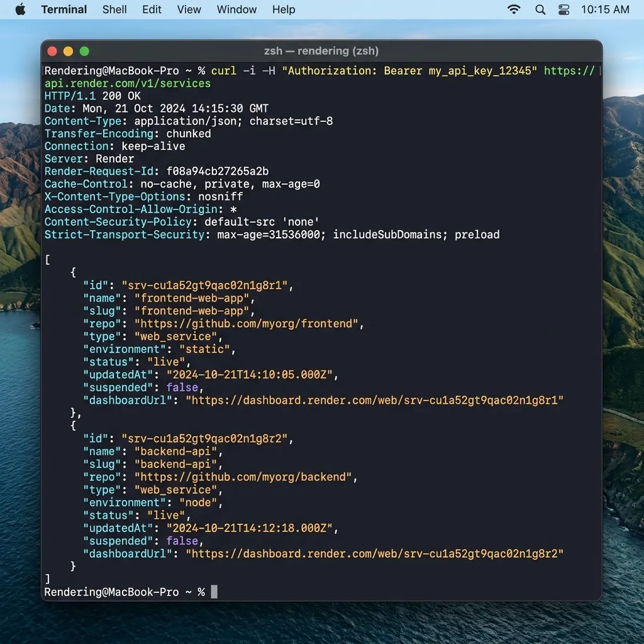This screenshot has width=644, height=644.
Task: Click the name value 'frontend-web-app'
Action: pyautogui.click(x=192, y=298)
